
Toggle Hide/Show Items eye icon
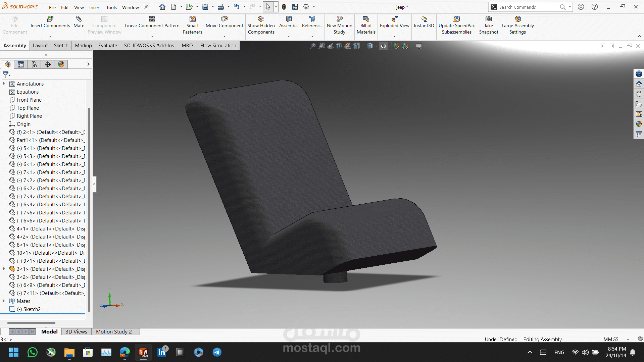point(383,46)
